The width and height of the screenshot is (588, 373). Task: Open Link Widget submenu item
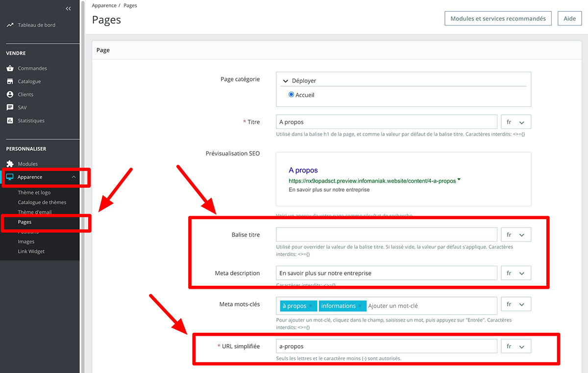pyautogui.click(x=31, y=251)
